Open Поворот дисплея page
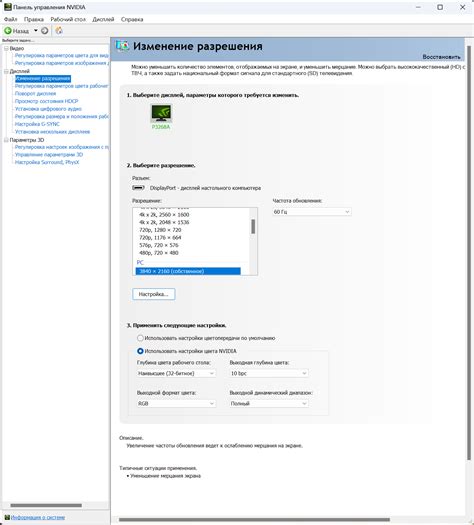 click(35, 93)
